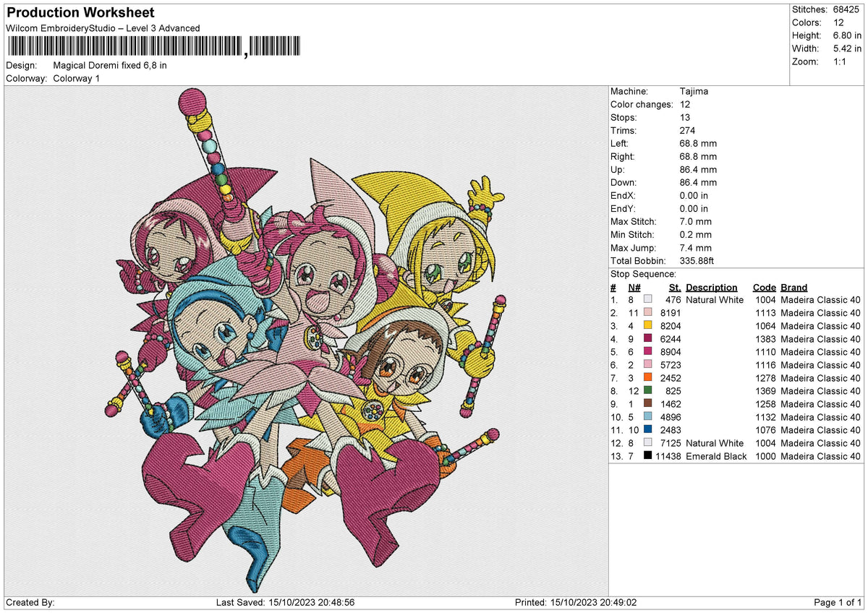The image size is (868, 613).
Task: Click the dark magenta swatch beside 6244
Action: pyautogui.click(x=648, y=339)
